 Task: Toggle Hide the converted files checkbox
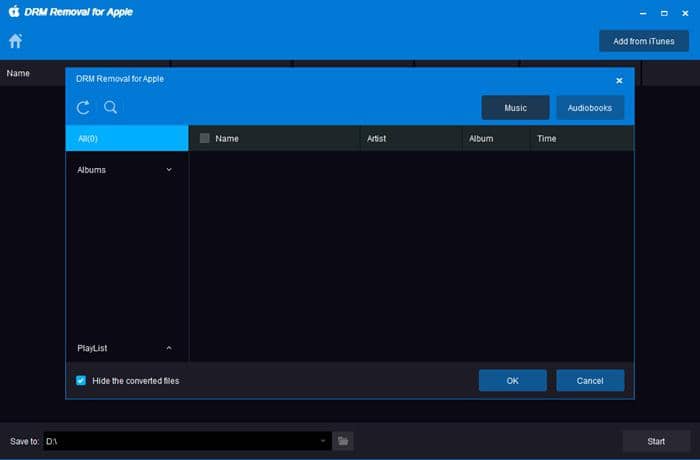pyautogui.click(x=81, y=381)
